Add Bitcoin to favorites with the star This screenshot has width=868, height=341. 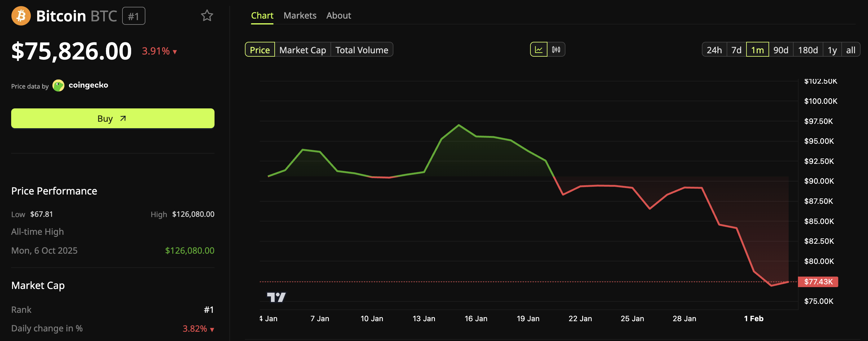[x=206, y=15]
